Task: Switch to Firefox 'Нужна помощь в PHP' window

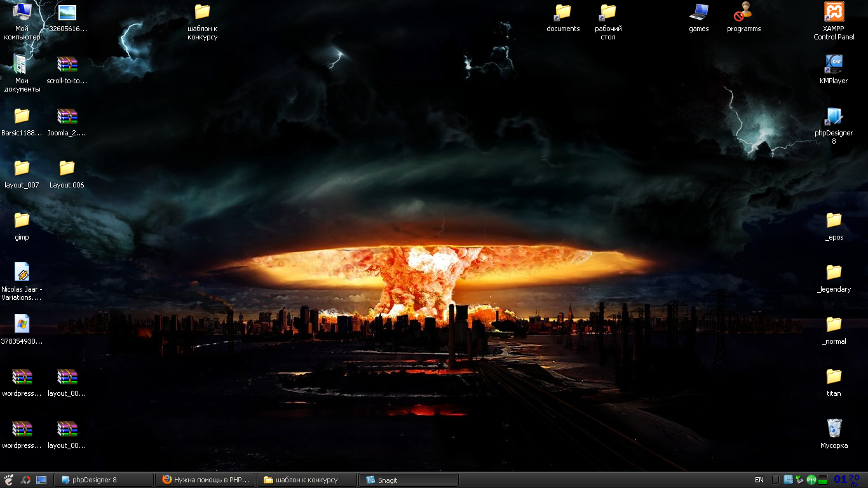Action: point(205,480)
